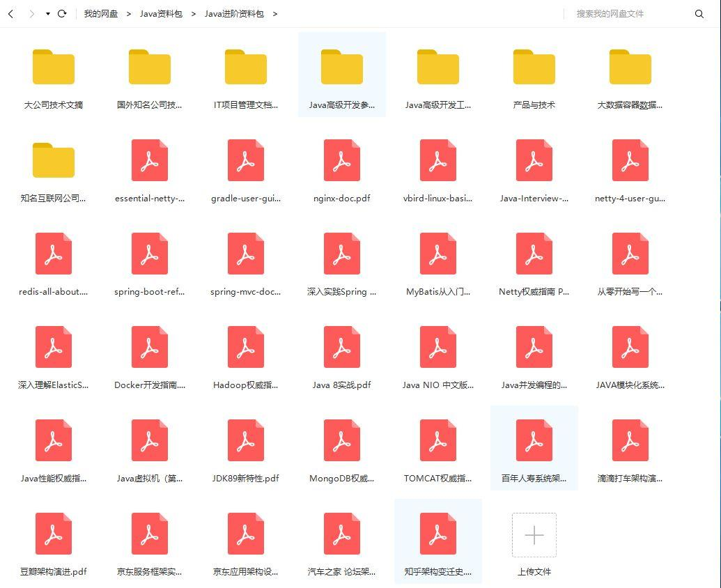
Task: Select the 豆瓣架构演进.pdf file
Action: coord(54,543)
